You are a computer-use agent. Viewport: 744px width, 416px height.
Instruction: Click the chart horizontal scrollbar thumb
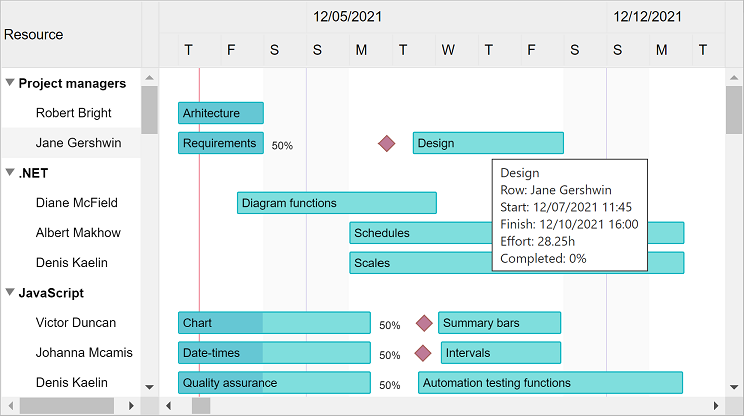201,405
